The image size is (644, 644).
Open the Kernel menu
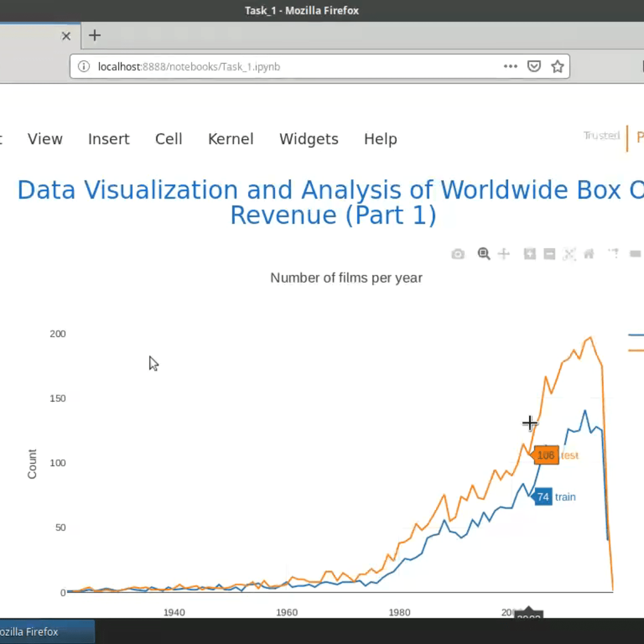point(231,139)
